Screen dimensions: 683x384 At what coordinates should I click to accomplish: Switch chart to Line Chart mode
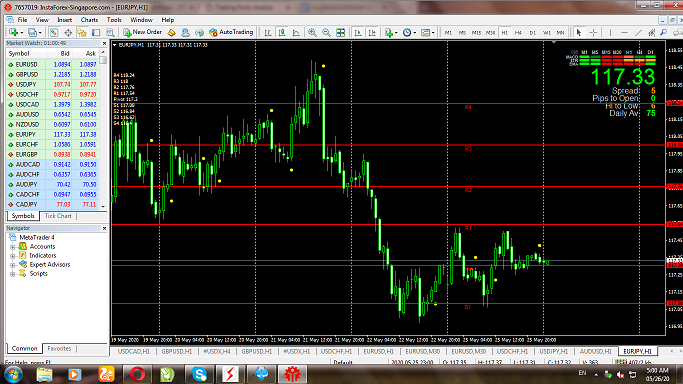tap(296, 32)
